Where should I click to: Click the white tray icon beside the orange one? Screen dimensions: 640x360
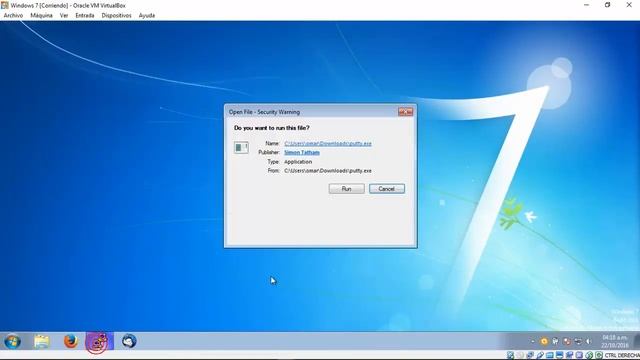coord(556,341)
